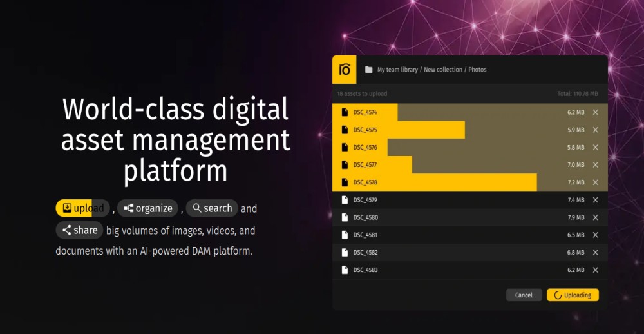The width and height of the screenshot is (644, 334).
Task: Select the organize feature pill
Action: point(147,208)
